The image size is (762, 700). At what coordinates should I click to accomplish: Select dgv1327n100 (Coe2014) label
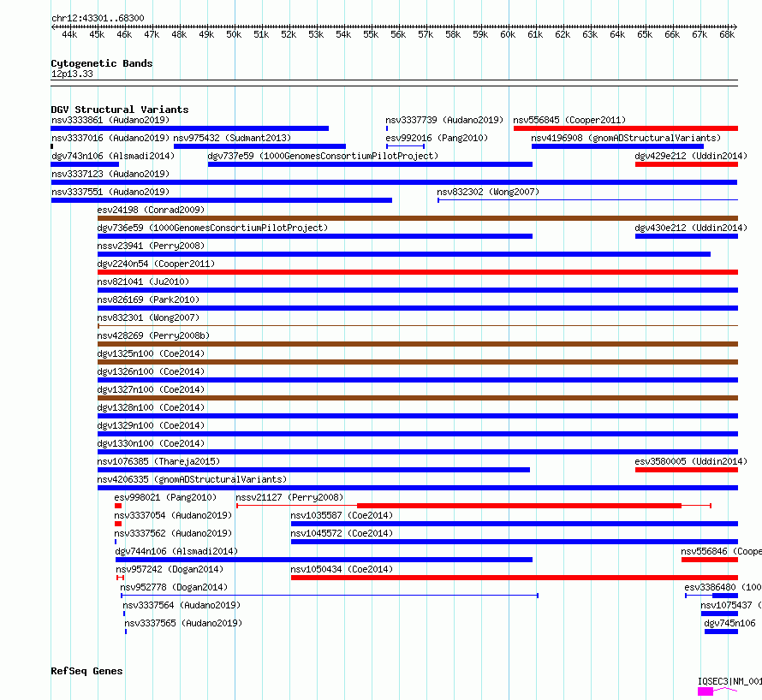pos(151,389)
